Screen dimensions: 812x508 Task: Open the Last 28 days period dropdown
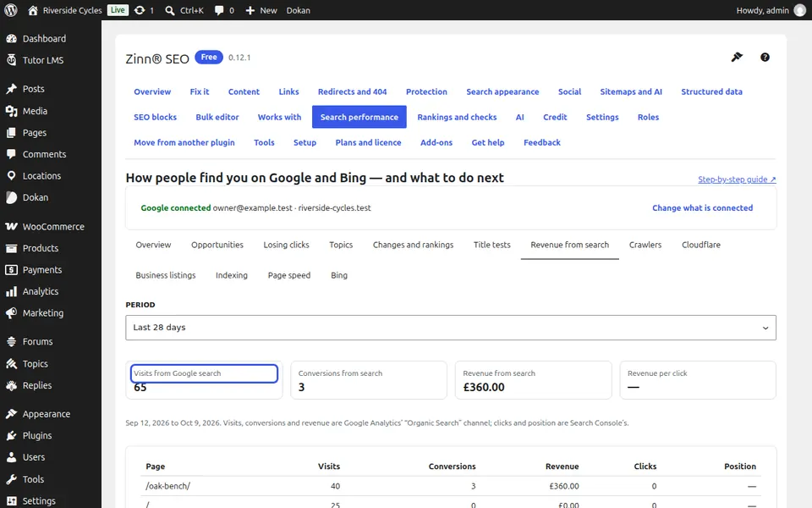click(451, 328)
